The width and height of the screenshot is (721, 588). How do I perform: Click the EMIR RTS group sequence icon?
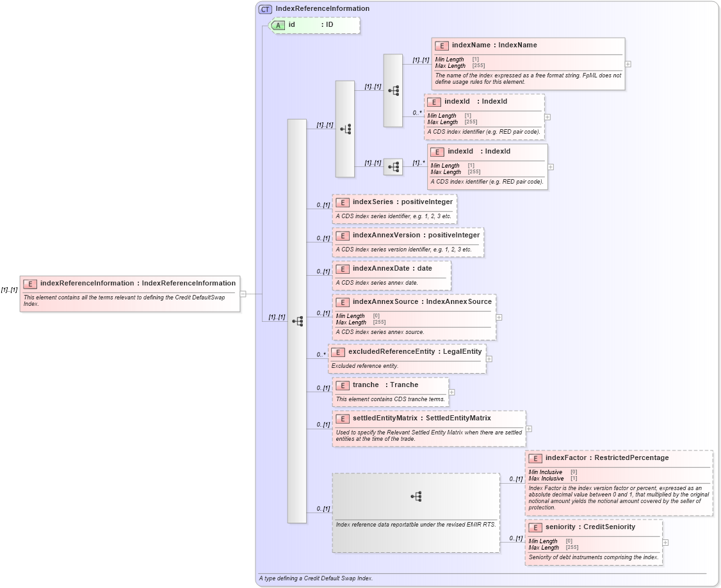coord(416,496)
